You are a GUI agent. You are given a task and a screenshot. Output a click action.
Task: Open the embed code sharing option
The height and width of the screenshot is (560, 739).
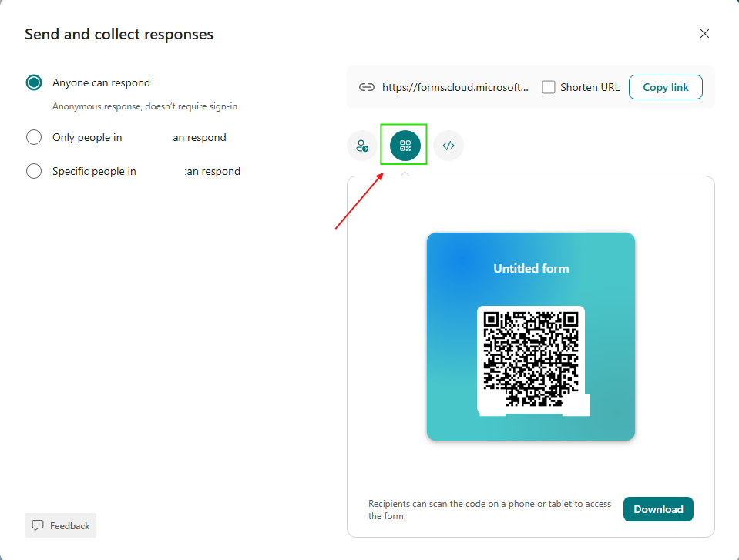click(x=448, y=146)
